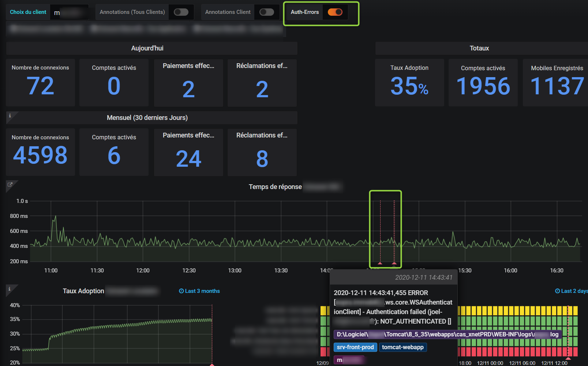Enable Annotations (Tous Clients) switch
The width and height of the screenshot is (588, 366).
pos(181,12)
